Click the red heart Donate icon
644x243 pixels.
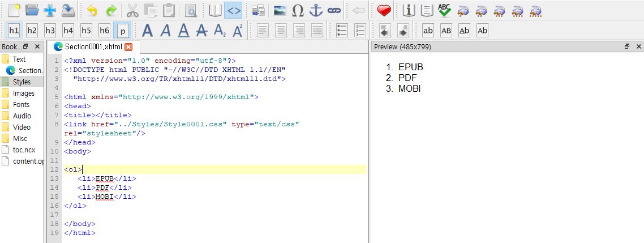click(384, 10)
